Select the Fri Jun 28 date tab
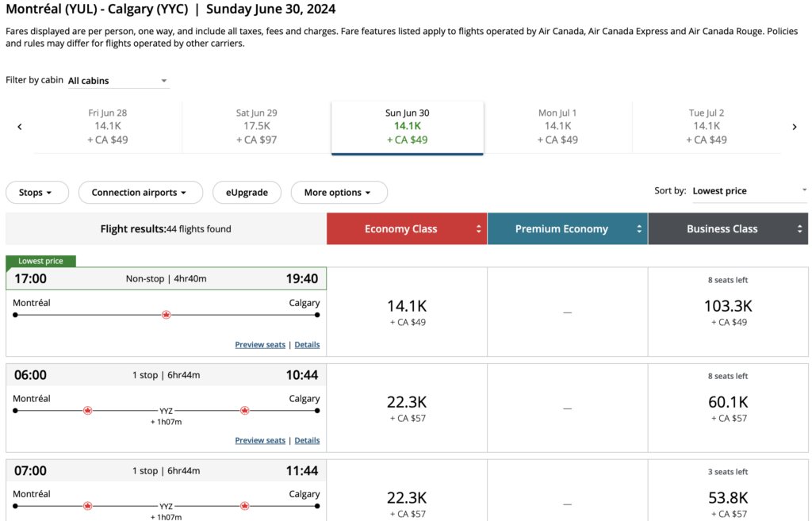The height and width of the screenshot is (521, 812). 107,127
